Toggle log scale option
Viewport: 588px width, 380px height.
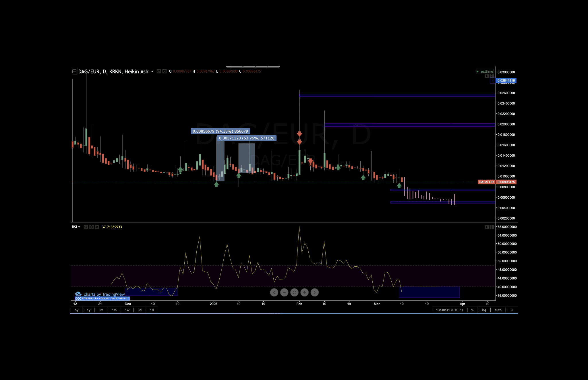point(484,310)
